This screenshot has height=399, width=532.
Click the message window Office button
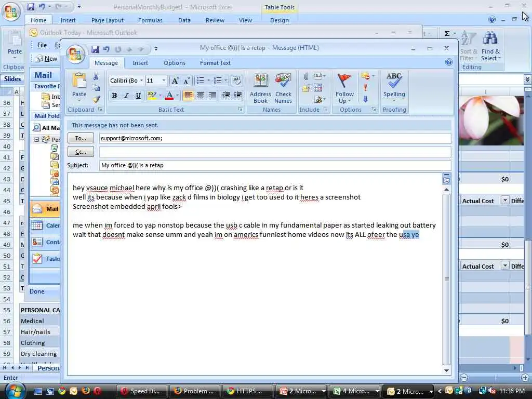[x=75, y=54]
